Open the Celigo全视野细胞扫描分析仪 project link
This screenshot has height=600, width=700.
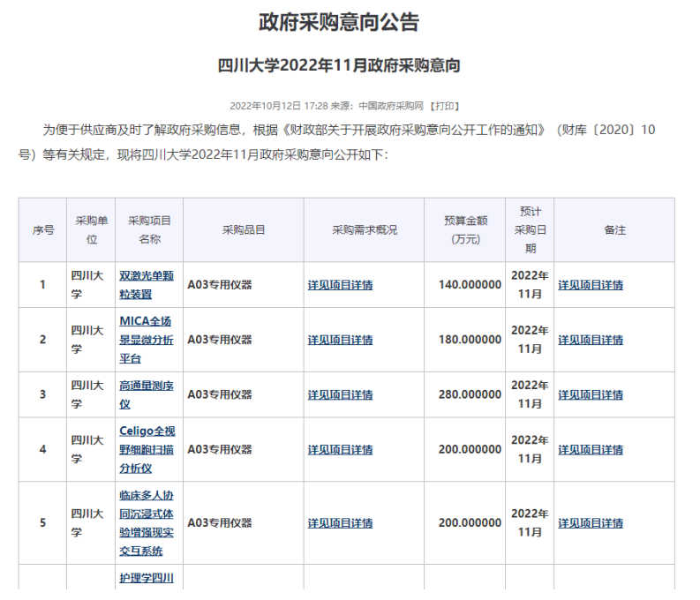pos(147,450)
